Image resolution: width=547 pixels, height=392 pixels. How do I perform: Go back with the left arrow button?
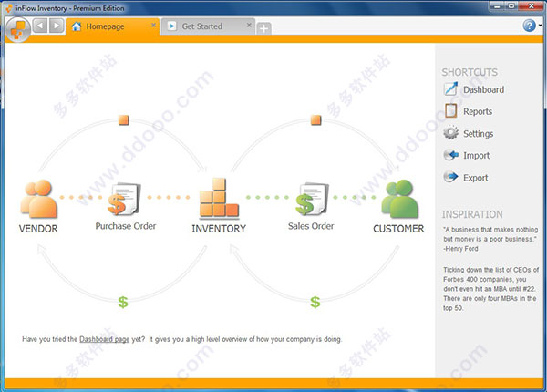40,26
